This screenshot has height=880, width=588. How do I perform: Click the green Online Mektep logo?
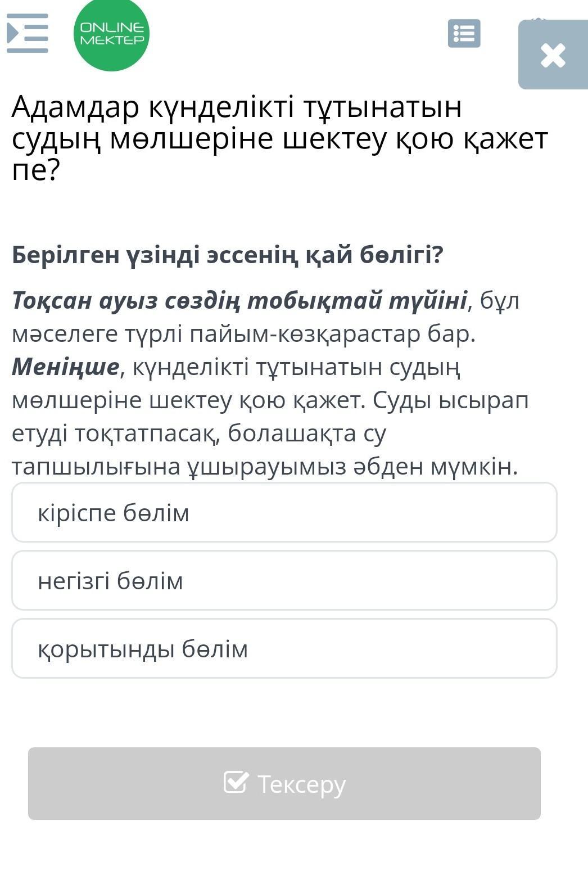point(111,34)
